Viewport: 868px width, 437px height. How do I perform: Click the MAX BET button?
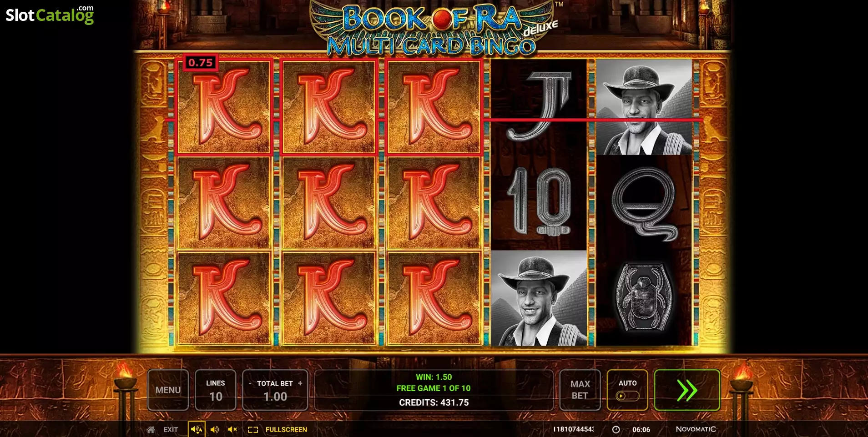click(x=580, y=390)
